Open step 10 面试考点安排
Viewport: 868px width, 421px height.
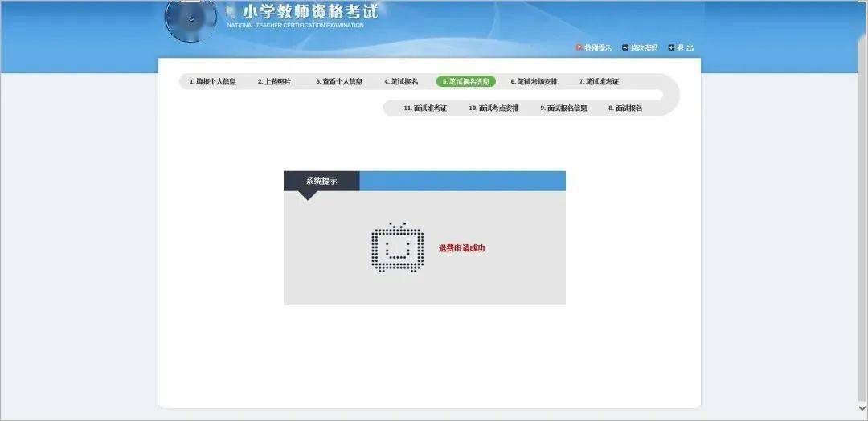493,108
